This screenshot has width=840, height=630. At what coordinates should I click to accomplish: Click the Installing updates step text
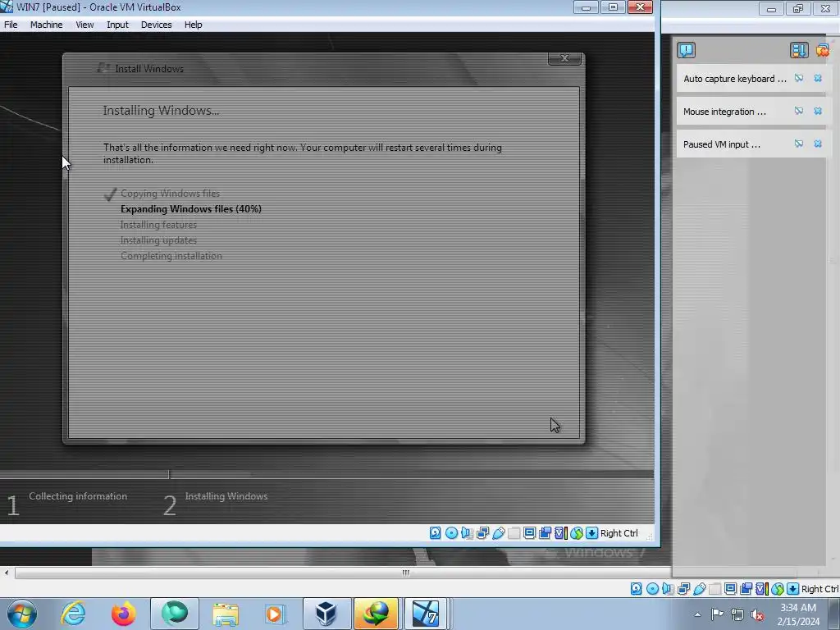click(x=158, y=240)
